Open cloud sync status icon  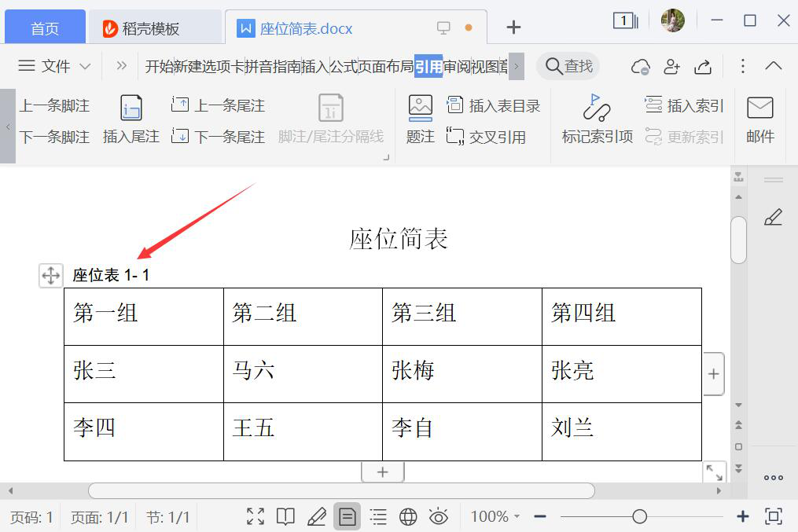641,67
